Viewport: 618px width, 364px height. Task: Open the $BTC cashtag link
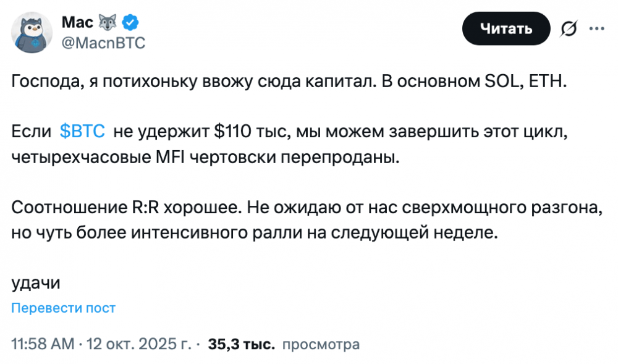click(x=82, y=131)
